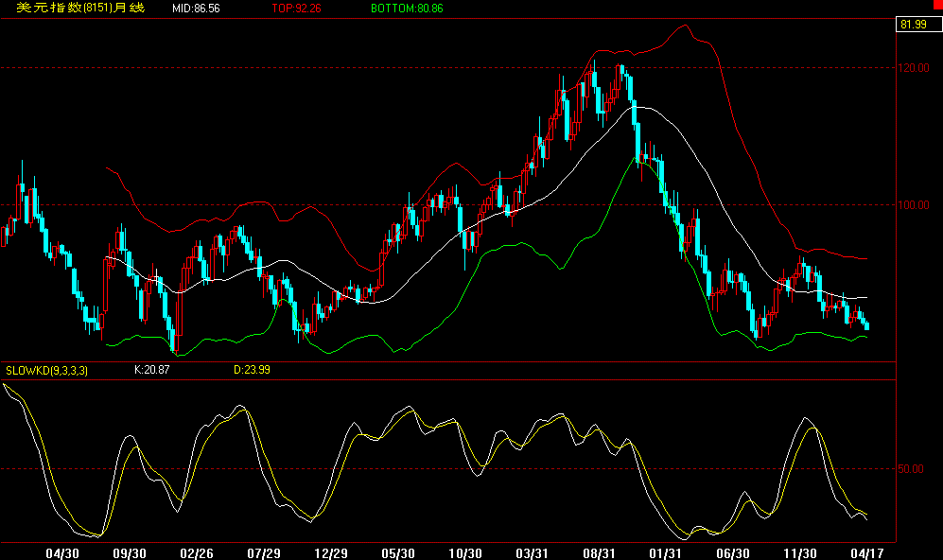The width and height of the screenshot is (943, 560).
Task: Select the 08/31 date label
Action: pos(601,550)
